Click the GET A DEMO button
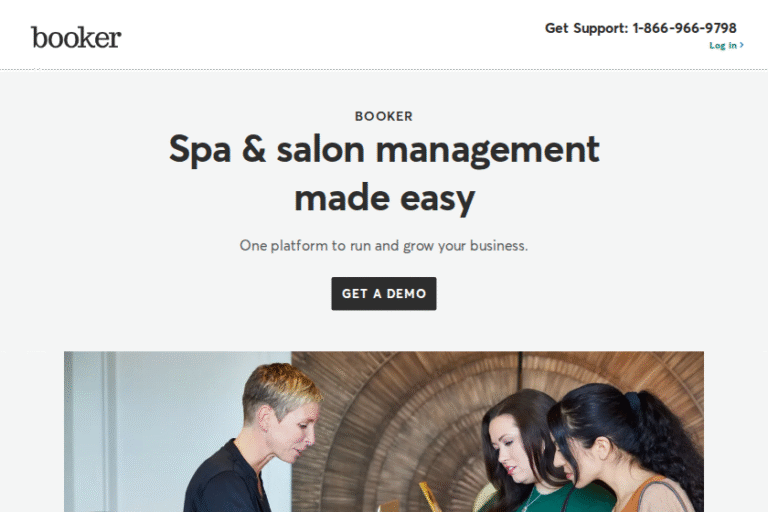 click(x=384, y=293)
